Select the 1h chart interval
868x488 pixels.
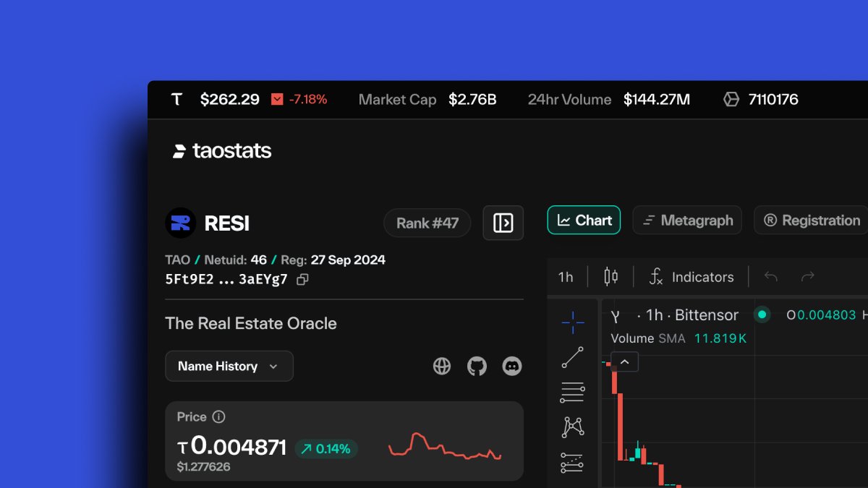pyautogui.click(x=566, y=277)
